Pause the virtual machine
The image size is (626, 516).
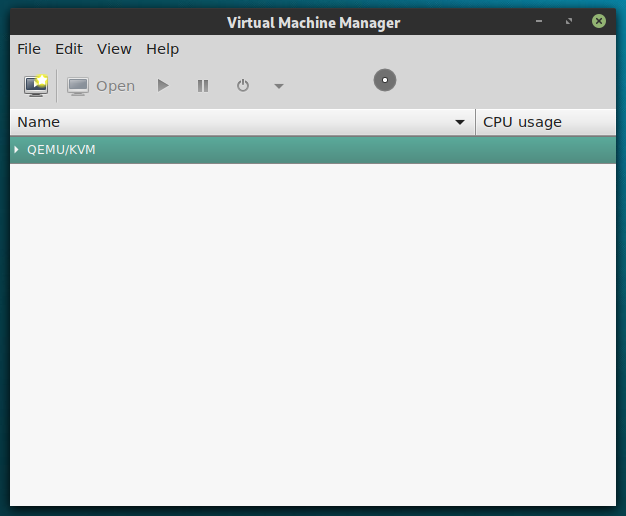(203, 86)
